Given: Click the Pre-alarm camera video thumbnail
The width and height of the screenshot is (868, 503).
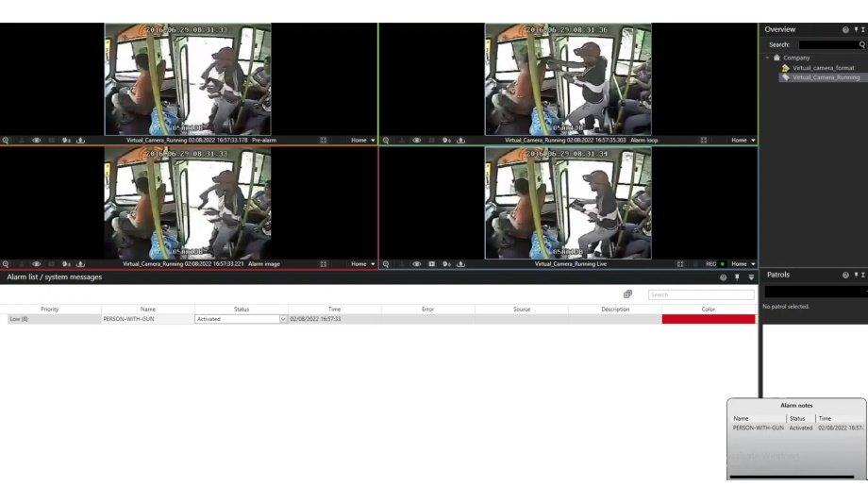Looking at the screenshot, I should click(x=188, y=79).
